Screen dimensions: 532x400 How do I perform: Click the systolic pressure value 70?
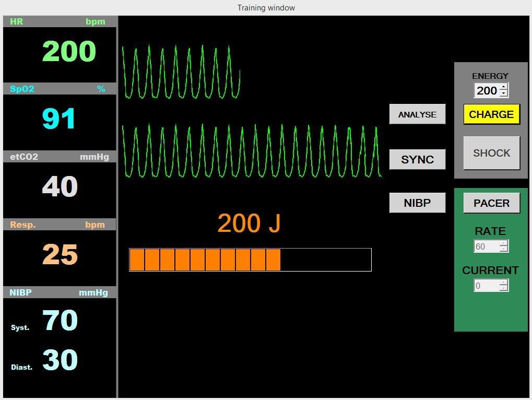60,320
